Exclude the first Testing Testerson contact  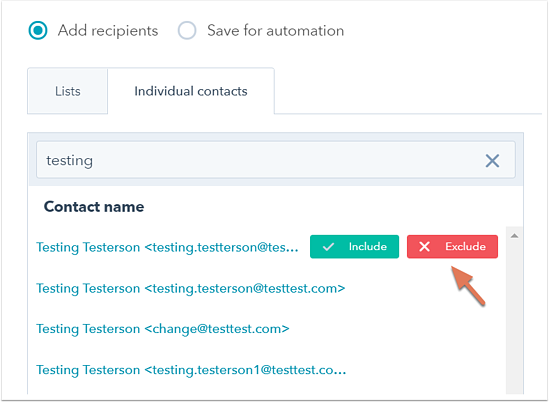pyautogui.click(x=452, y=247)
